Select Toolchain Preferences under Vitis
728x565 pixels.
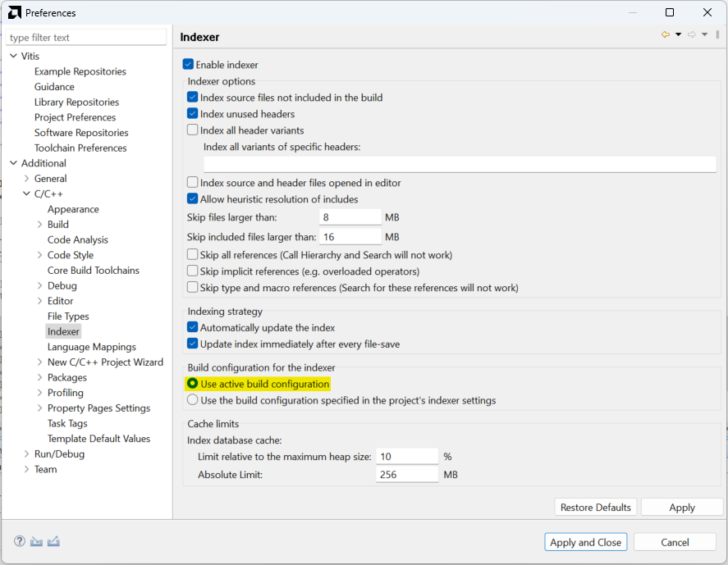pos(80,148)
